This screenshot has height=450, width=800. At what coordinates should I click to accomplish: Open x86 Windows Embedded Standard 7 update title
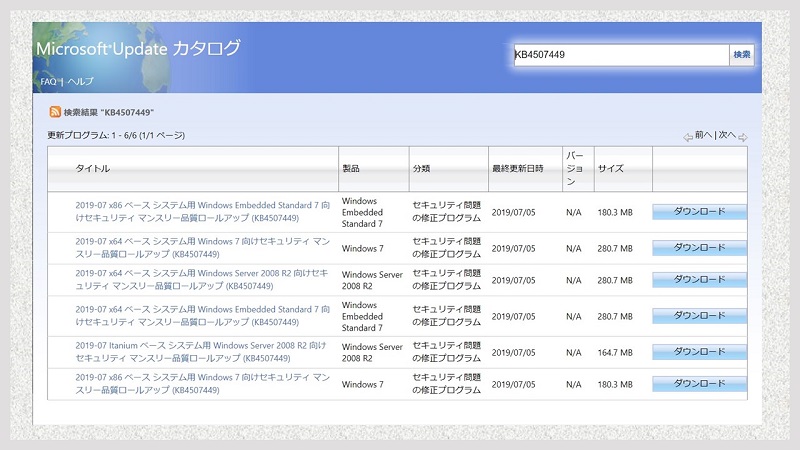pyautogui.click(x=203, y=212)
